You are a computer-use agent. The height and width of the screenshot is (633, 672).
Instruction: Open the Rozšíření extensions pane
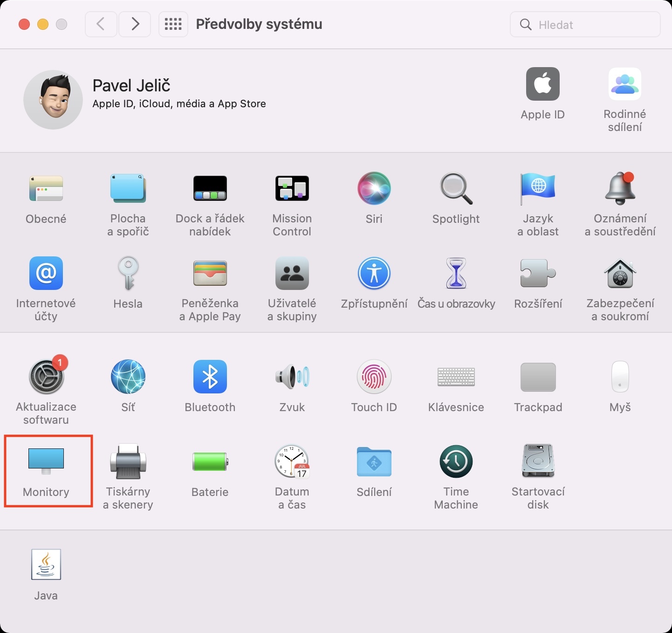pyautogui.click(x=538, y=274)
